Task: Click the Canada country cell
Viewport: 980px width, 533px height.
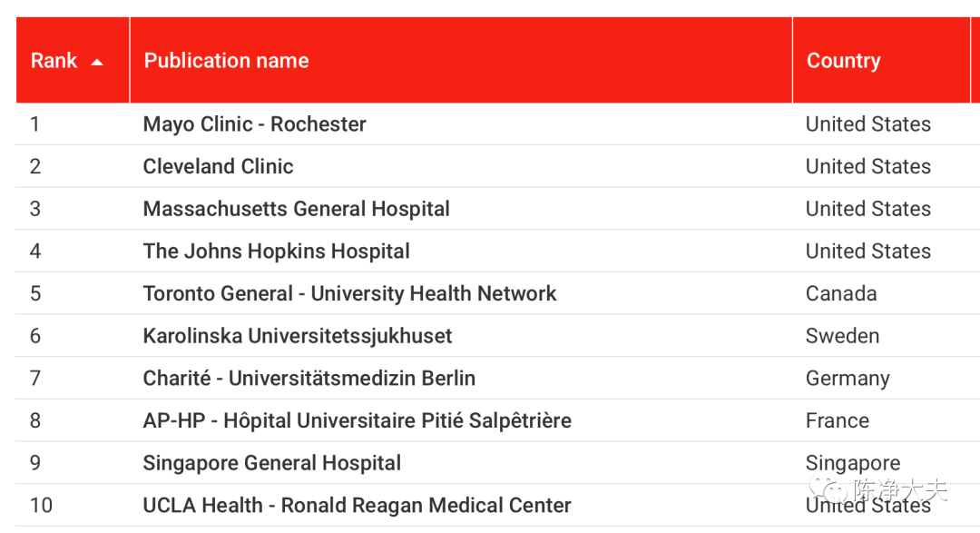Action: [x=840, y=293]
